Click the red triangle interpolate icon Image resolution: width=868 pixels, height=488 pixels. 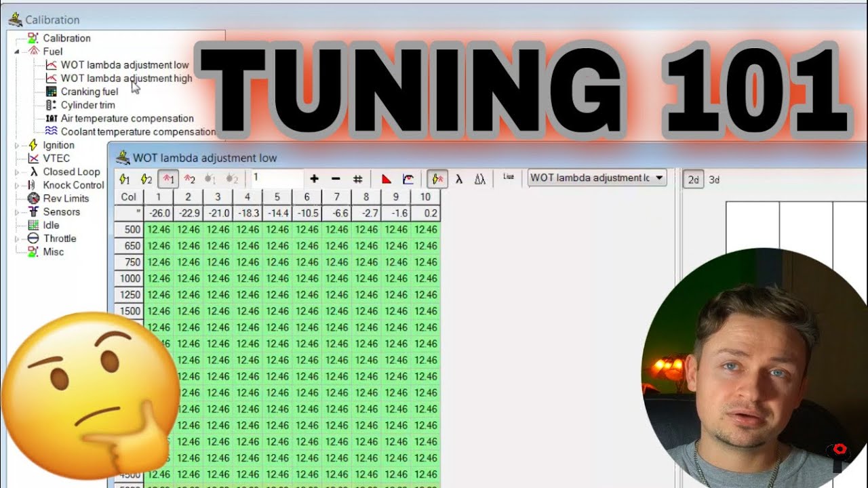387,179
